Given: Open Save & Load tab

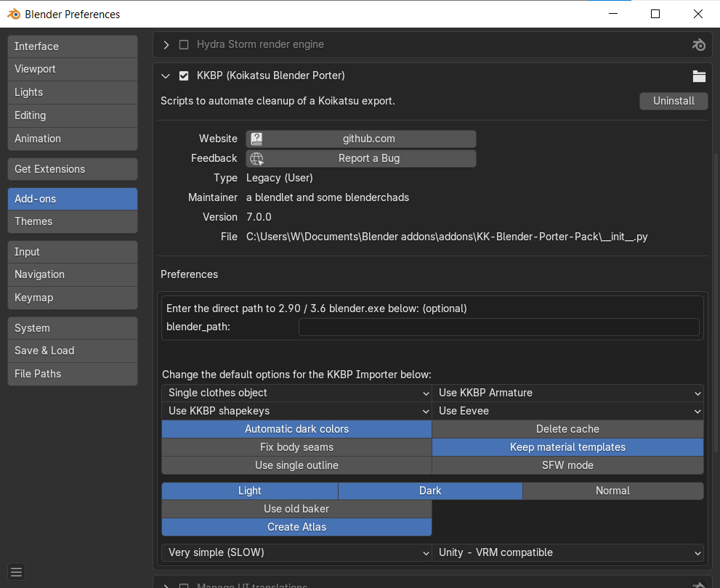Looking at the screenshot, I should (73, 351).
